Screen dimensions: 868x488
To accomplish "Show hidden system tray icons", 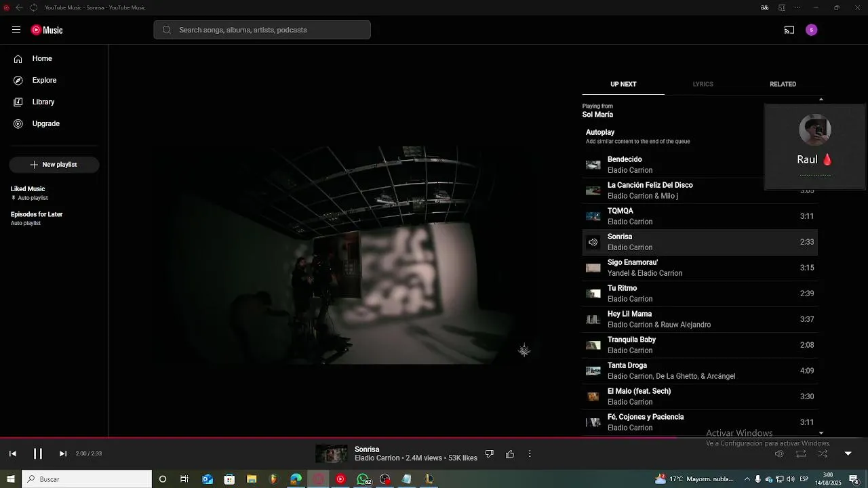I will [747, 479].
